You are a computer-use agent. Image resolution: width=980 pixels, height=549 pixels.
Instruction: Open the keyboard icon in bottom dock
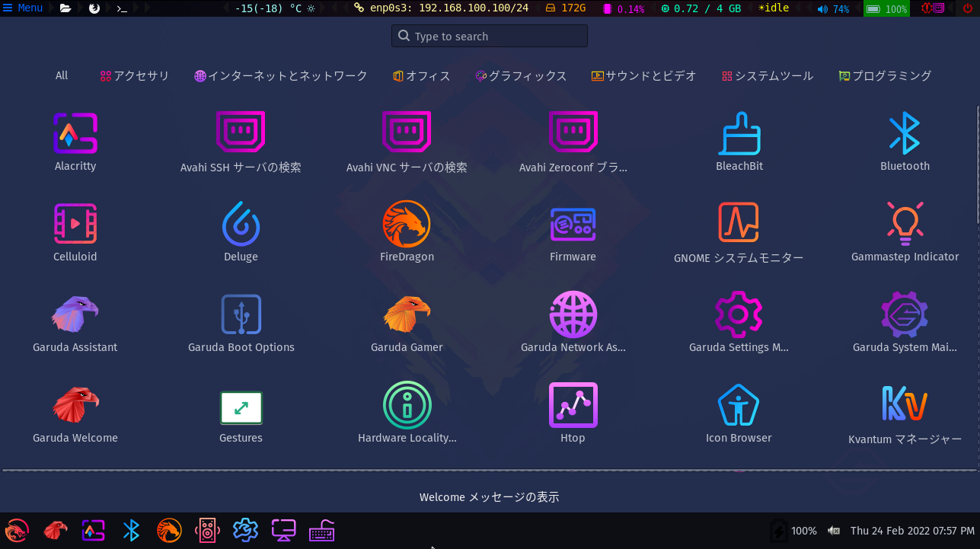tap(321, 530)
